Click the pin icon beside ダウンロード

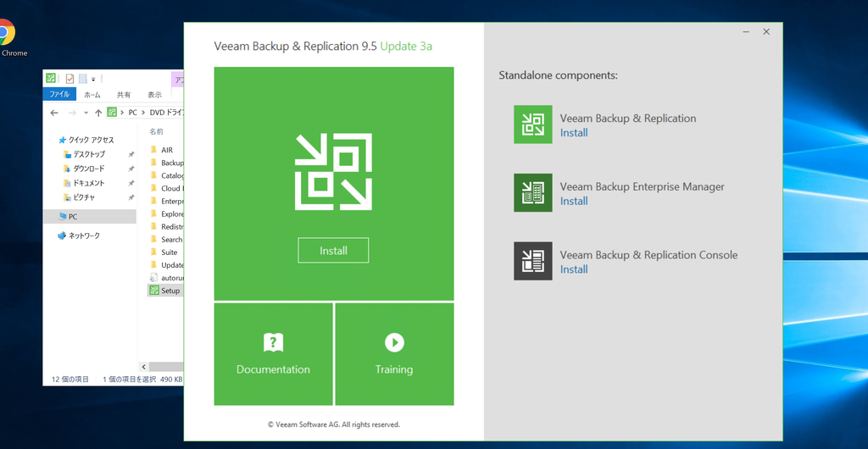coord(131,169)
